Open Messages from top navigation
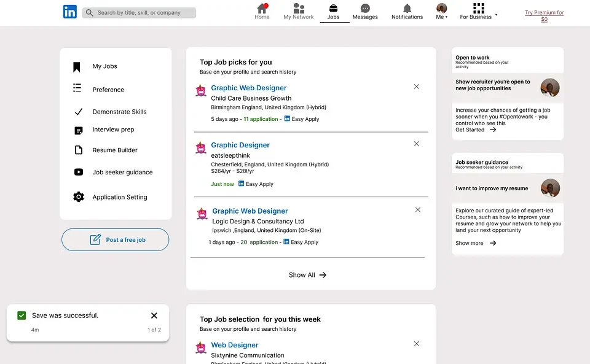 click(x=365, y=12)
